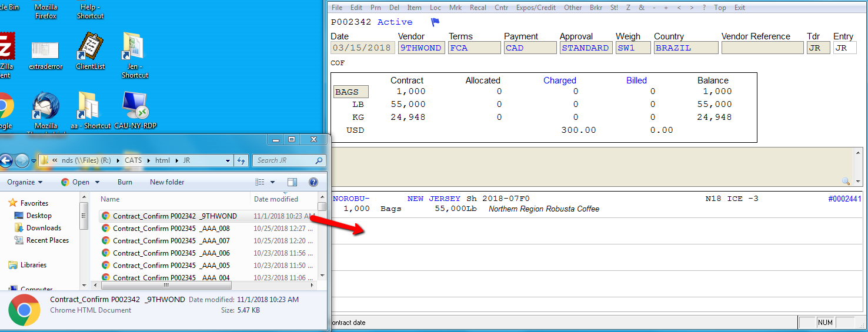This screenshot has width=868, height=332.
Task: Click the ClientList desktop shortcut
Action: coord(91,51)
